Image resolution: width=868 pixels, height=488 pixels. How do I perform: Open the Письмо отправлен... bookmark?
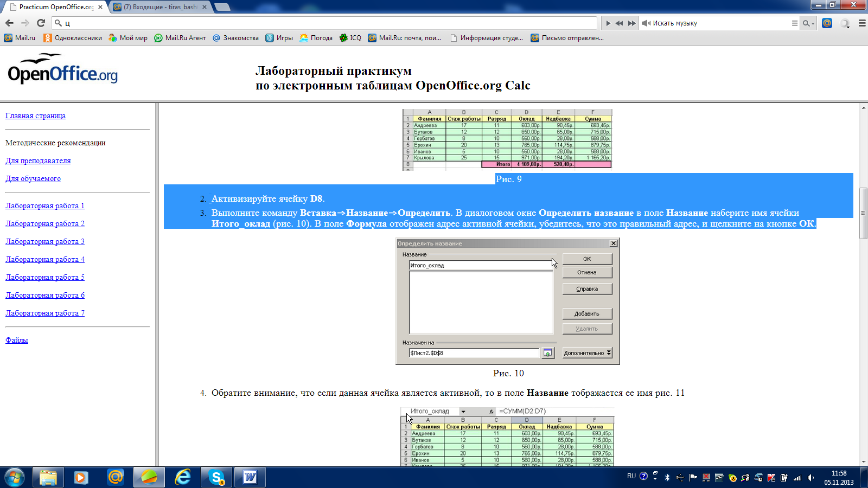pyautogui.click(x=567, y=38)
